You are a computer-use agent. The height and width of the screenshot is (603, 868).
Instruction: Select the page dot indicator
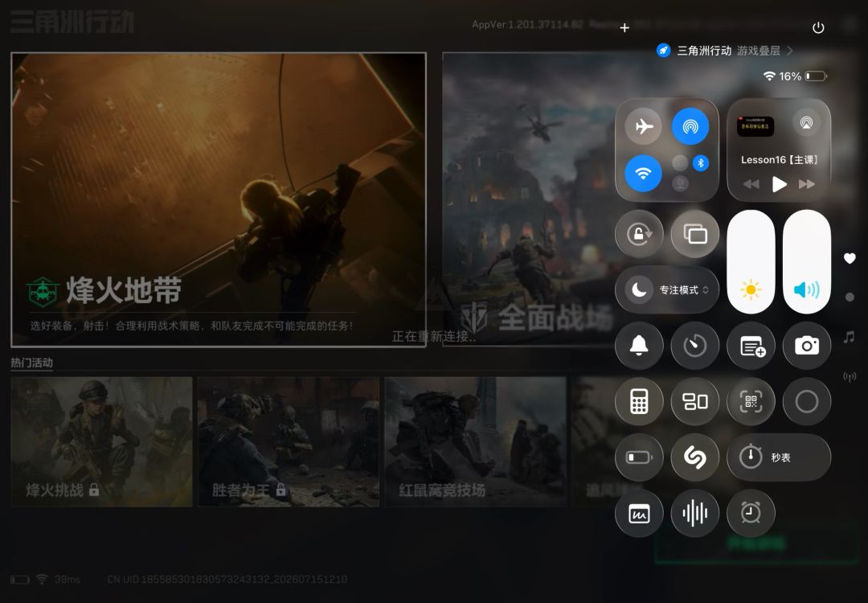[x=850, y=297]
